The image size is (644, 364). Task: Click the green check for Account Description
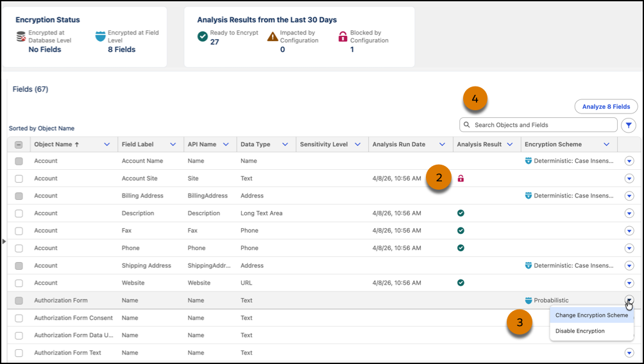coord(461,213)
